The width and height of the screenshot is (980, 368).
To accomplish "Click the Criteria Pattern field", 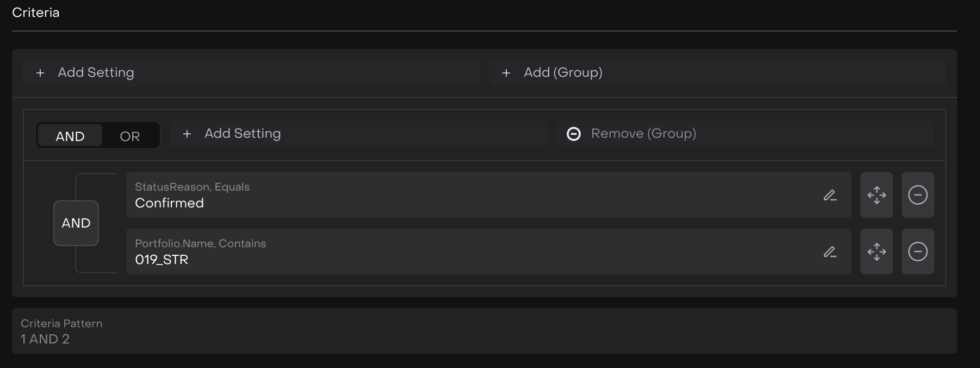I will pos(484,332).
